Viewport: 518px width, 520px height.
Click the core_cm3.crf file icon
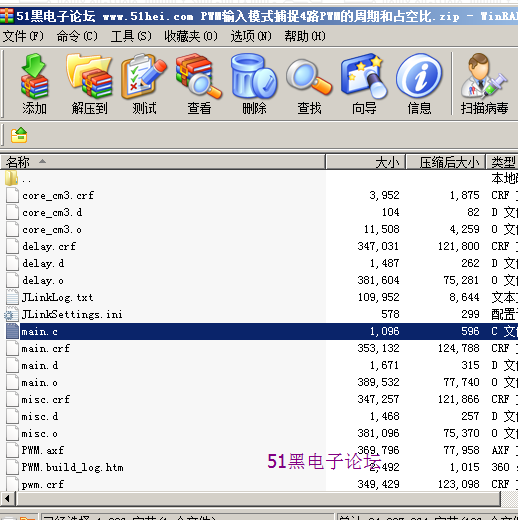point(12,195)
